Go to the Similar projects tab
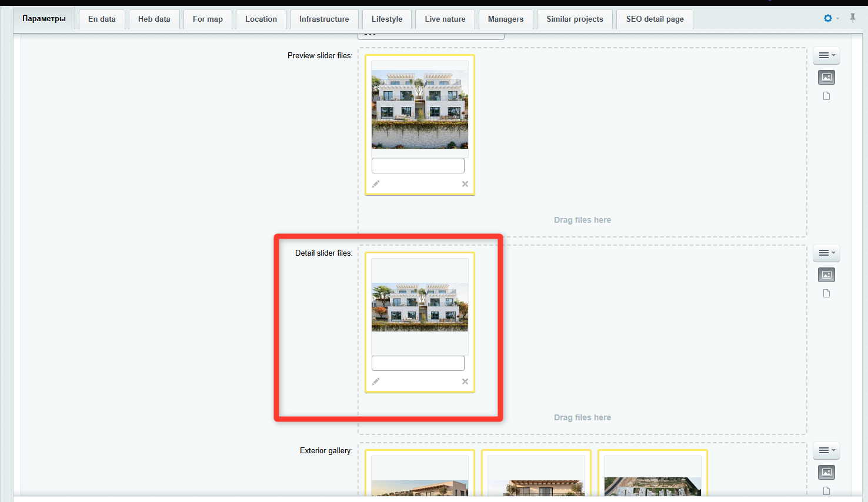The width and height of the screenshot is (868, 502). point(575,19)
